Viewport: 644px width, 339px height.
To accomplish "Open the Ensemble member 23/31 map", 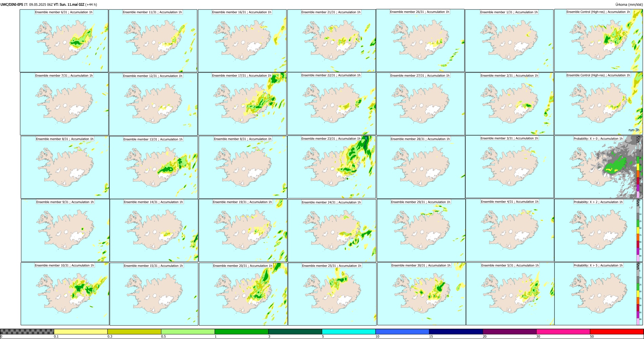I will 331,167.
